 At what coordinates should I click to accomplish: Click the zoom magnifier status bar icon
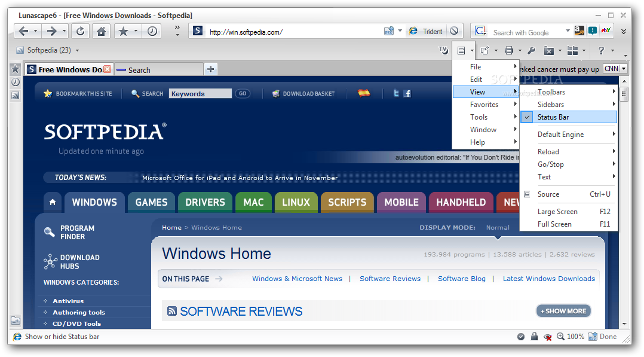tap(560, 337)
